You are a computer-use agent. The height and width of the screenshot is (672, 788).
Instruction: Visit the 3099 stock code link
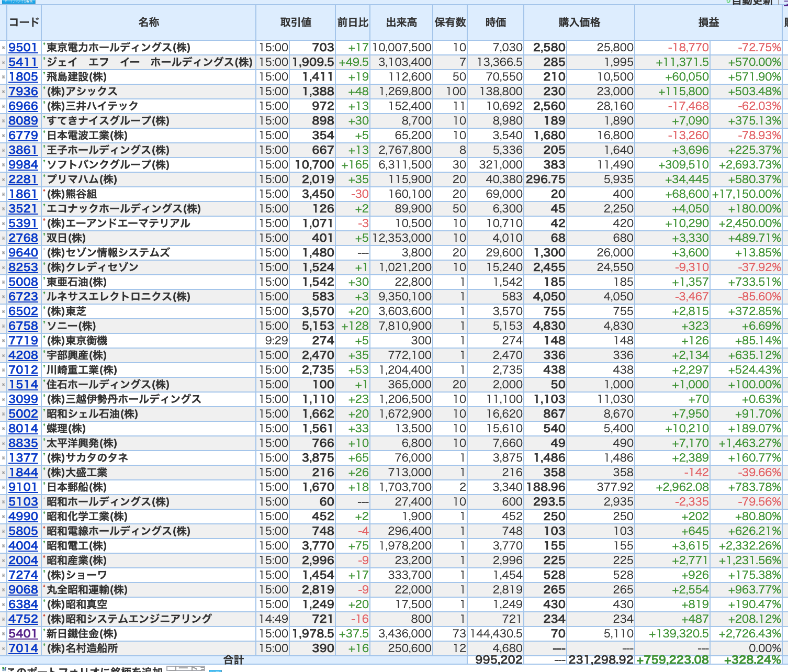pos(23,399)
